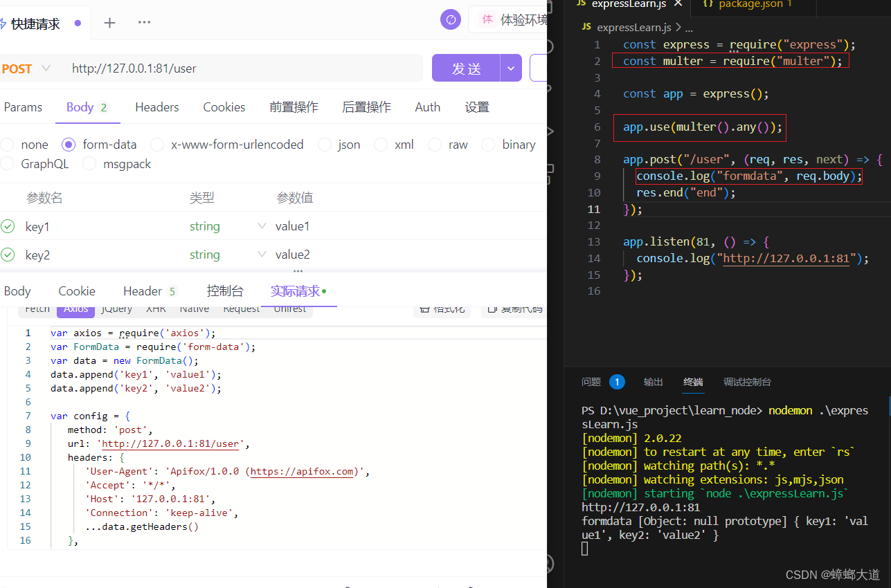Open the VS Code 输出 panel tab
This screenshot has height=588, width=891.
[x=653, y=382]
